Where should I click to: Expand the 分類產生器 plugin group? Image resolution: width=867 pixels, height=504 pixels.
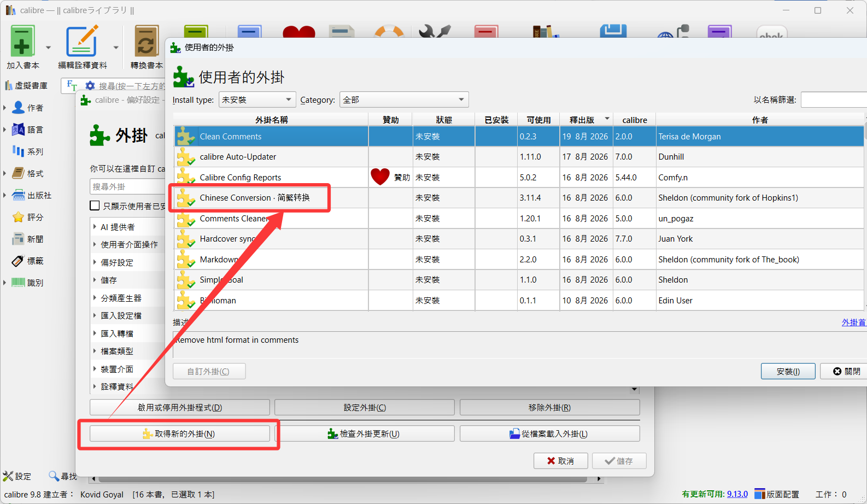(95, 298)
